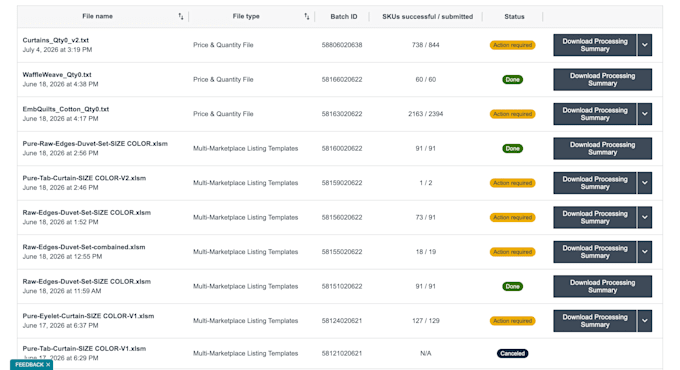Click the Batch ID column header

[x=344, y=16]
